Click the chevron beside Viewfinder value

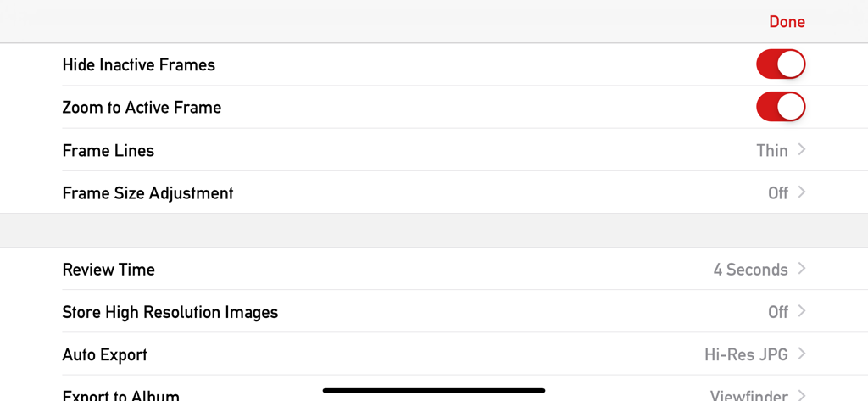pos(802,395)
